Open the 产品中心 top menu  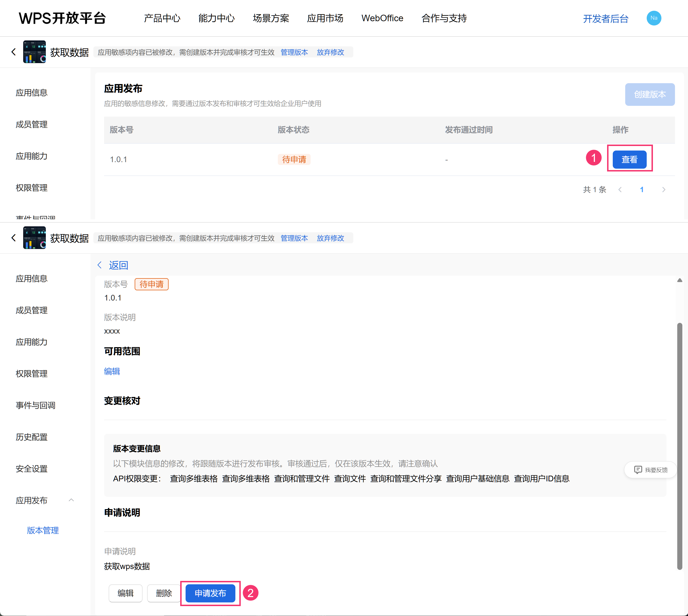pyautogui.click(x=162, y=18)
